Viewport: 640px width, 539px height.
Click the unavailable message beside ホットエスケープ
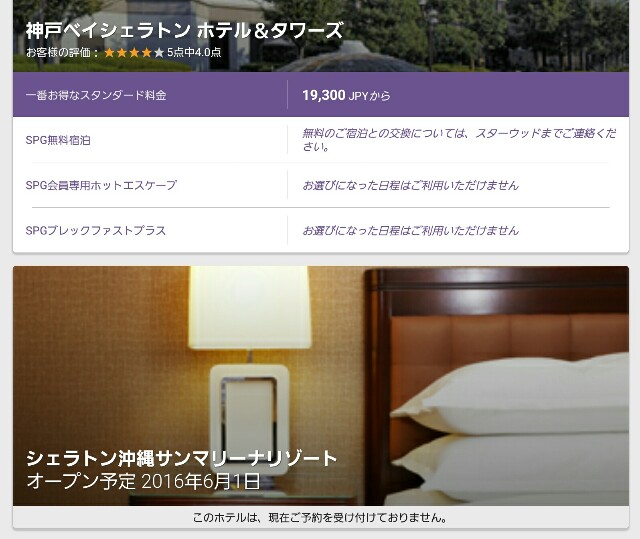coord(410,185)
